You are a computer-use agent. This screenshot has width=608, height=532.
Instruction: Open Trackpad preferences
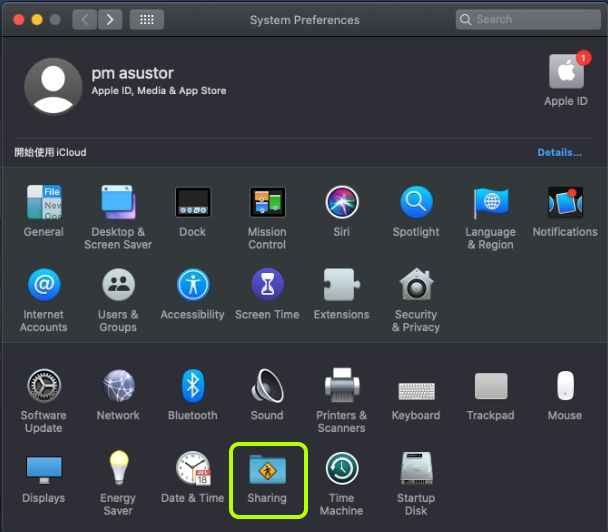[x=491, y=386]
